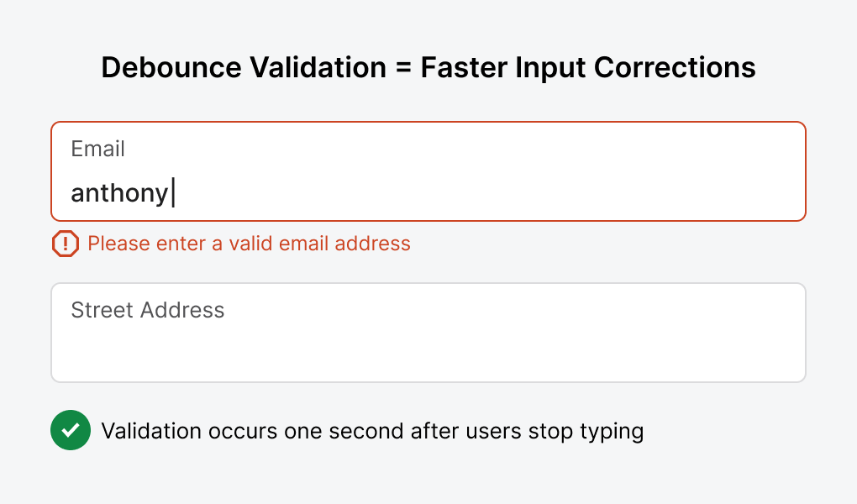Place cursor at end of "anthony" text
This screenshot has width=857, height=504.
171,193
